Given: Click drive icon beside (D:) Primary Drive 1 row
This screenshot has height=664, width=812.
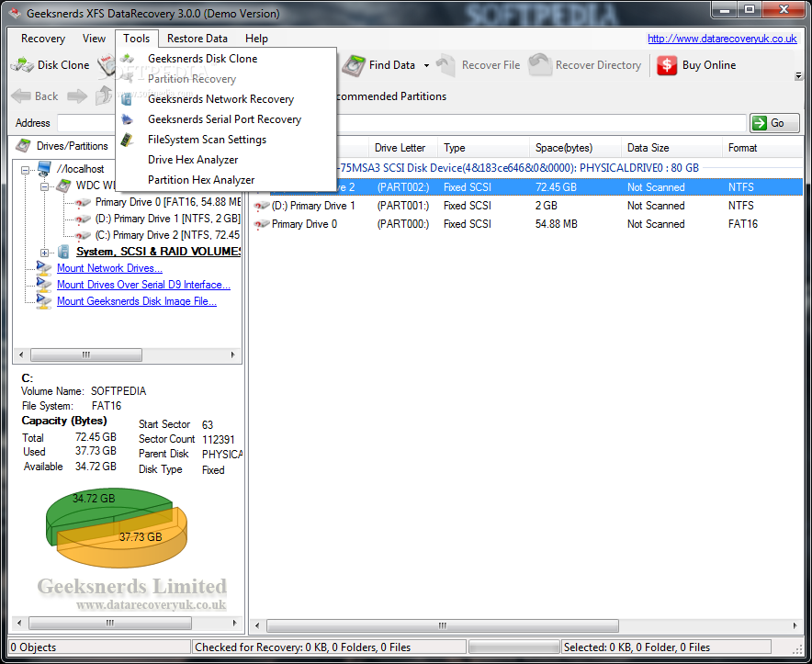Looking at the screenshot, I should (x=262, y=206).
